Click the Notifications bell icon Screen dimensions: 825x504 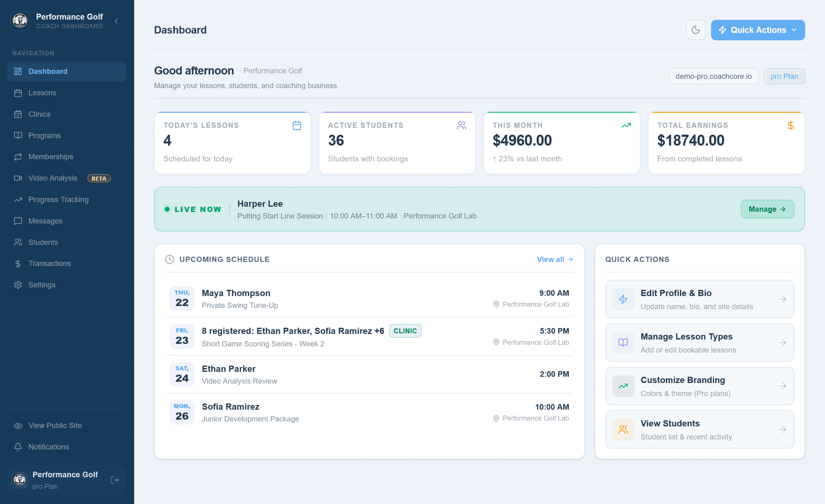coord(18,447)
